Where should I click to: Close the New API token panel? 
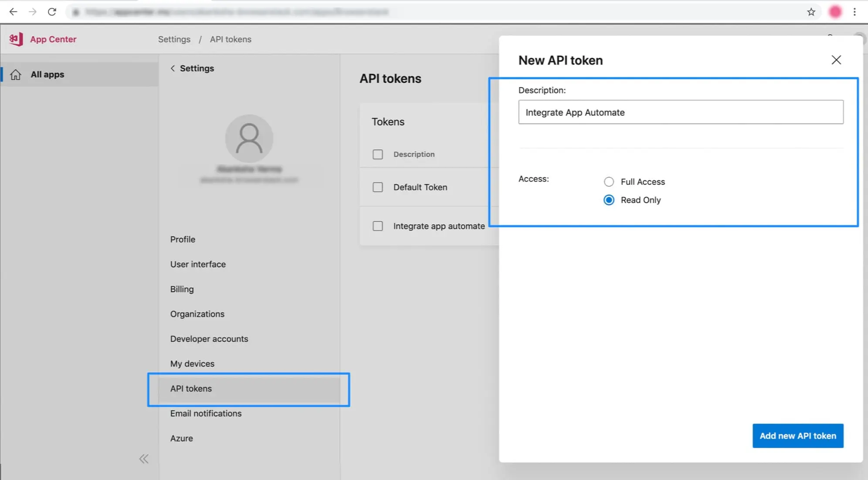836,60
